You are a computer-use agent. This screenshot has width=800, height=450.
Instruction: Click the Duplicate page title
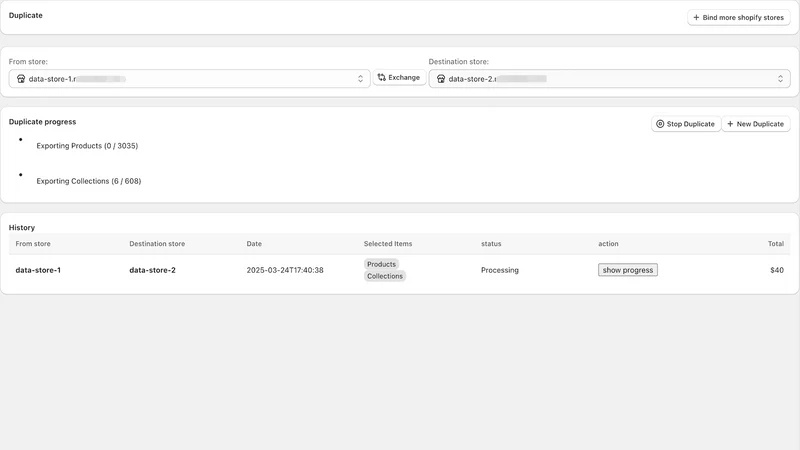click(x=26, y=15)
